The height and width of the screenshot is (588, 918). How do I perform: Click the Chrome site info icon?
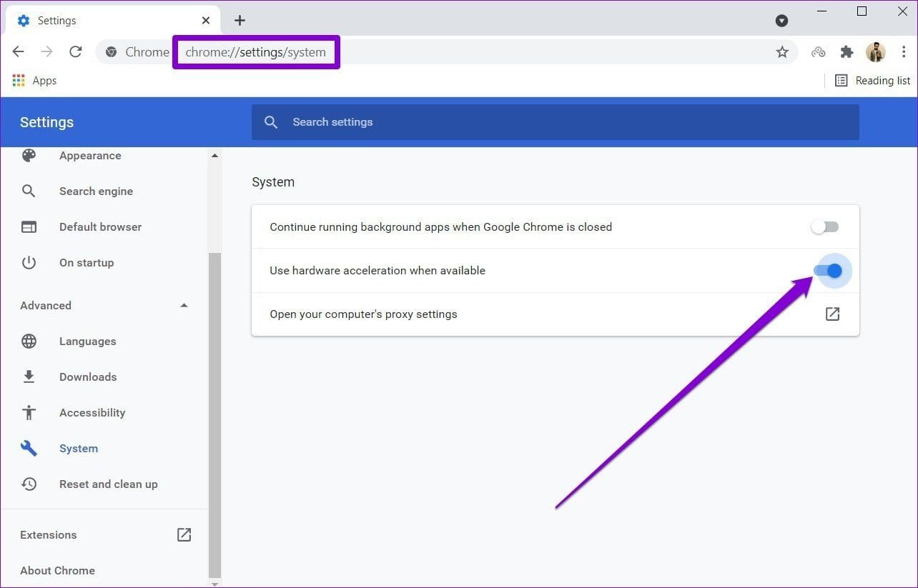coord(111,51)
